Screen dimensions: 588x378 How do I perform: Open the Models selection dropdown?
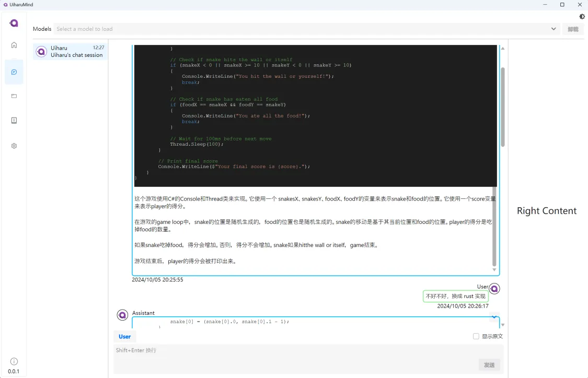click(x=303, y=29)
